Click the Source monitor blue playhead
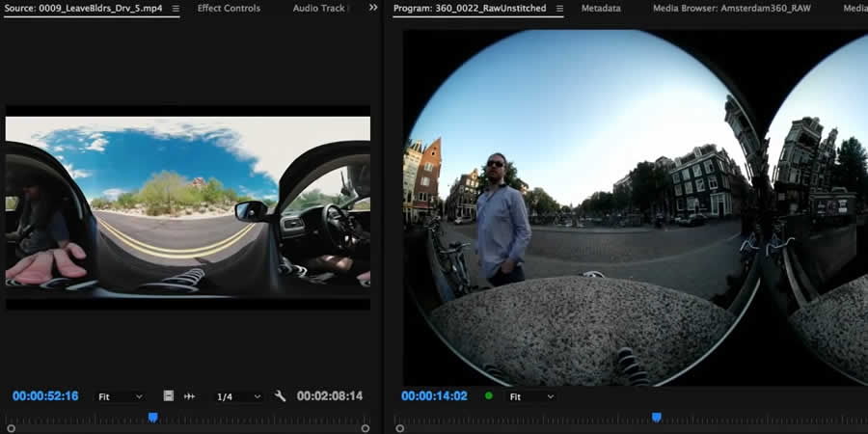The image size is (868, 434). coord(152,417)
